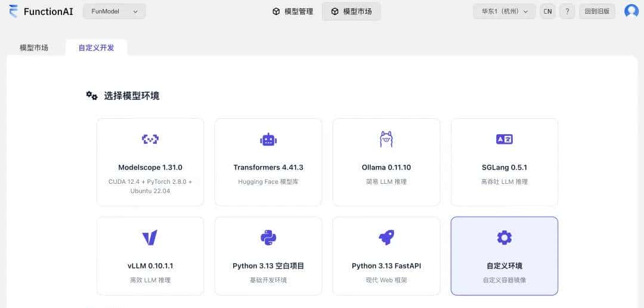This screenshot has height=308, width=644.
Task: Switch language with the CN button
Action: click(547, 11)
